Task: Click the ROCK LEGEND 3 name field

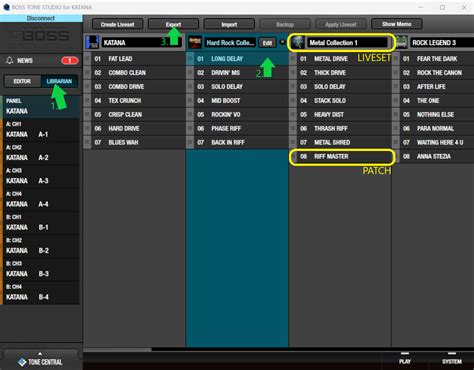Action: tap(442, 43)
